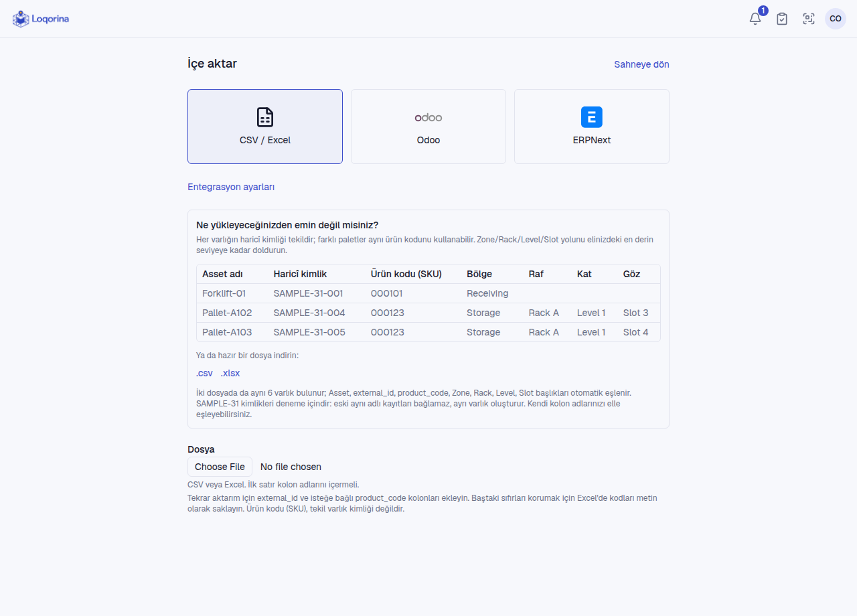Click the ERPNext logo icon
Image resolution: width=857 pixels, height=616 pixels.
tap(592, 117)
